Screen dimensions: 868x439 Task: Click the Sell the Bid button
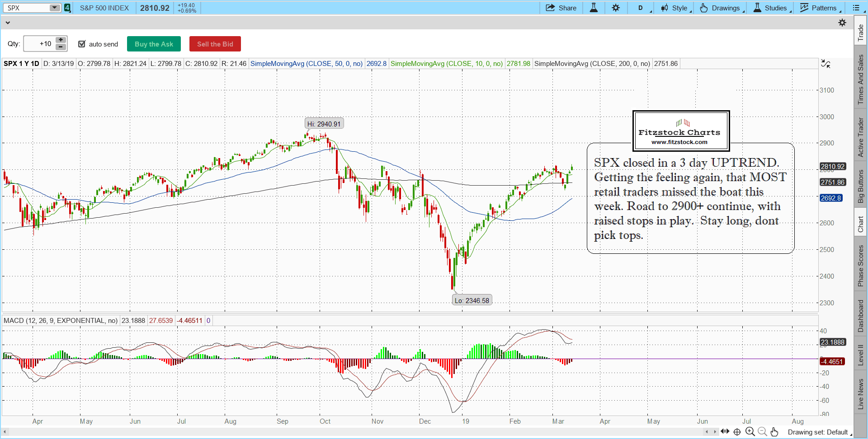(x=215, y=44)
